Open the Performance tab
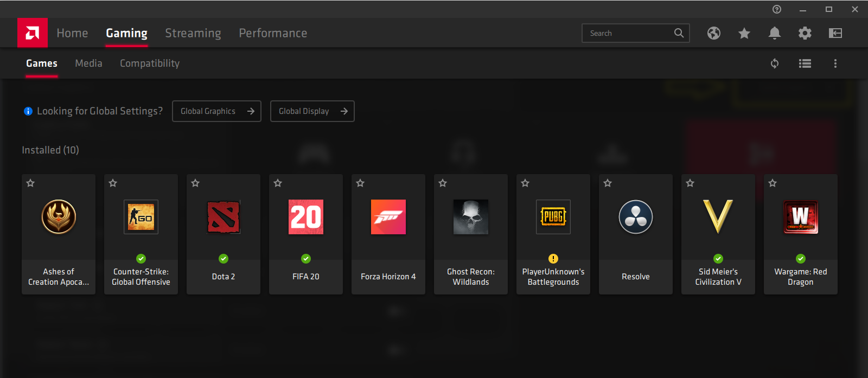This screenshot has width=868, height=378. (273, 33)
